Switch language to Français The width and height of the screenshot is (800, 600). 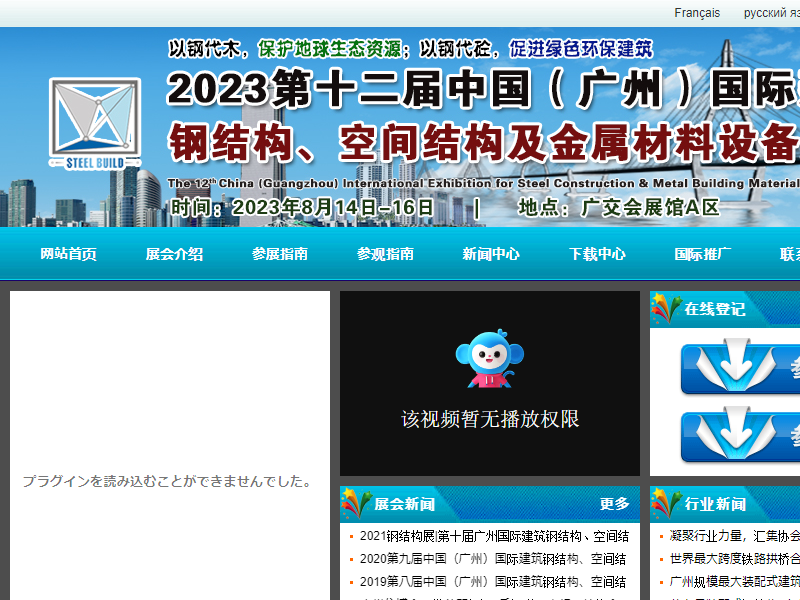697,13
